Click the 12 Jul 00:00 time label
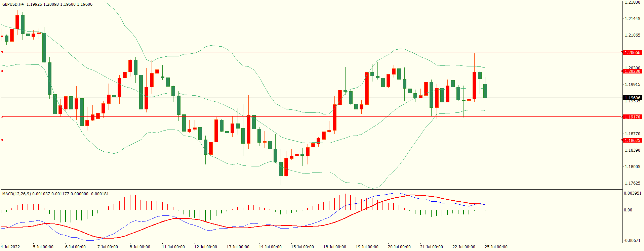 point(205,247)
